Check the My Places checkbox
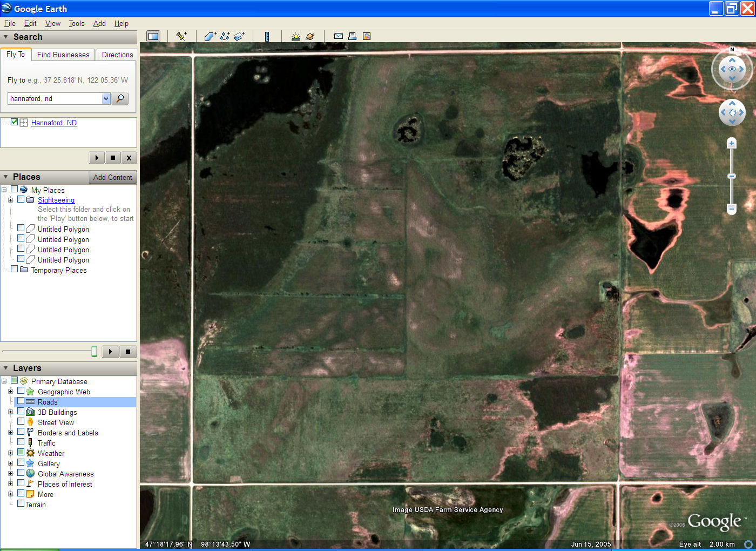The image size is (756, 551). click(15, 189)
